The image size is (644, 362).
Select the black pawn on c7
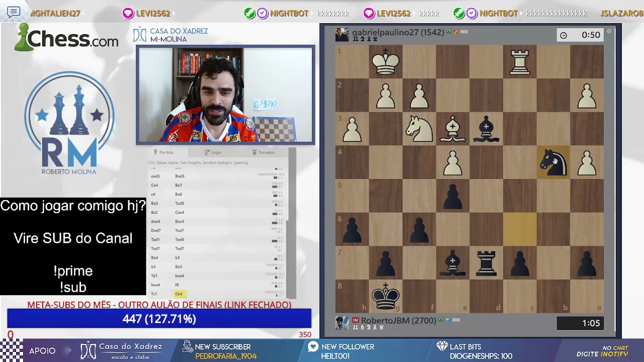(520, 263)
